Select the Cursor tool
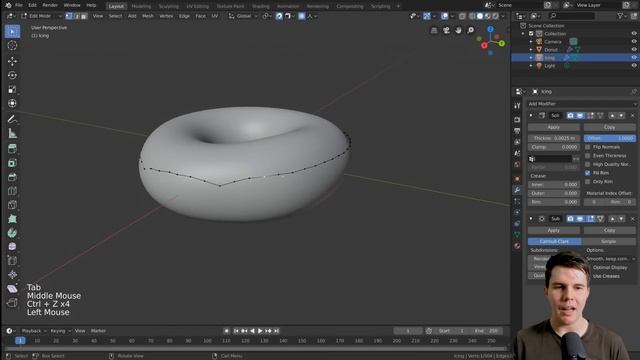 point(12,45)
